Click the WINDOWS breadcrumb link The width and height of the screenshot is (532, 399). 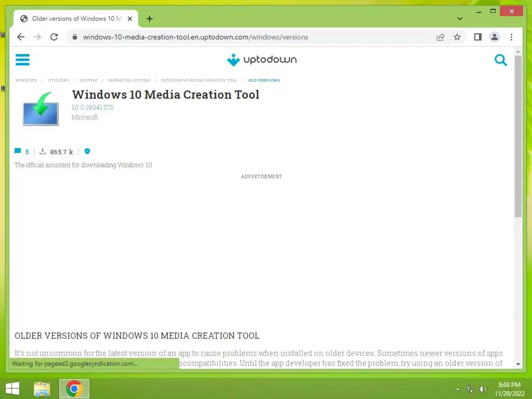click(x=26, y=81)
